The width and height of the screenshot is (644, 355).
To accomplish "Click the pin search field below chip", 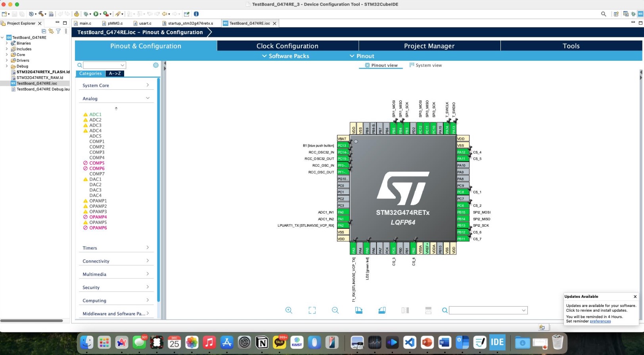I will coord(488,311).
